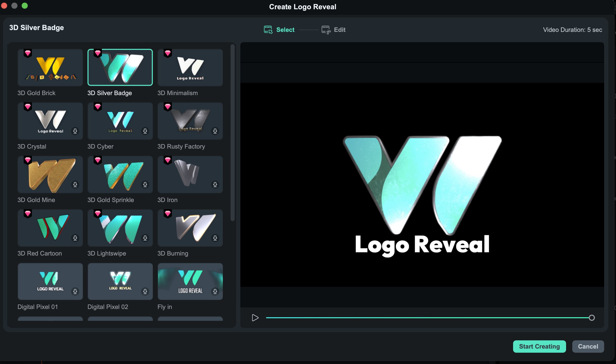The image size is (616, 364).
Task: Click the Select step
Action: coord(279,30)
